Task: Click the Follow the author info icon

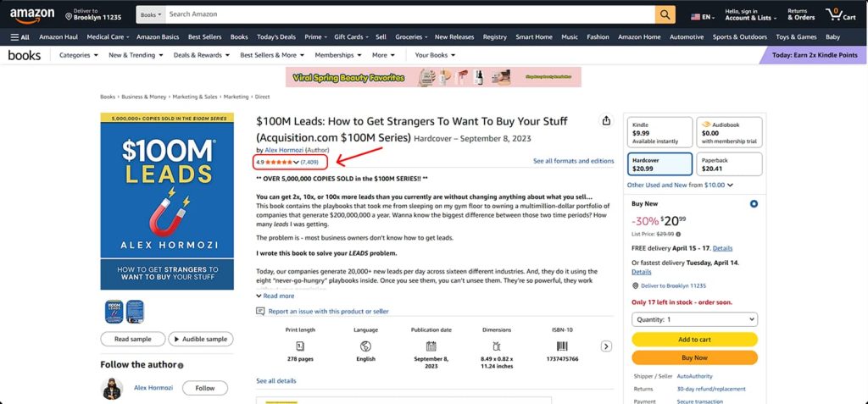Action: [x=181, y=365]
